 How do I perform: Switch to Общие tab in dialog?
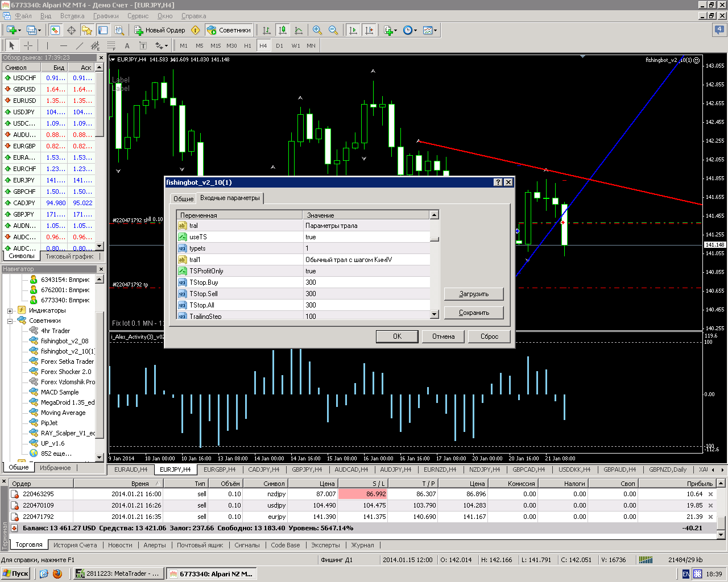183,198
